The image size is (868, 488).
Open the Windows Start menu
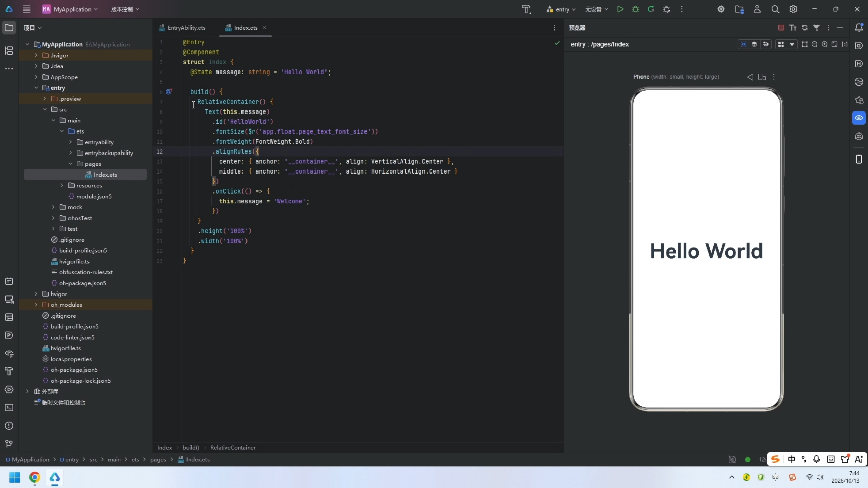(x=15, y=477)
